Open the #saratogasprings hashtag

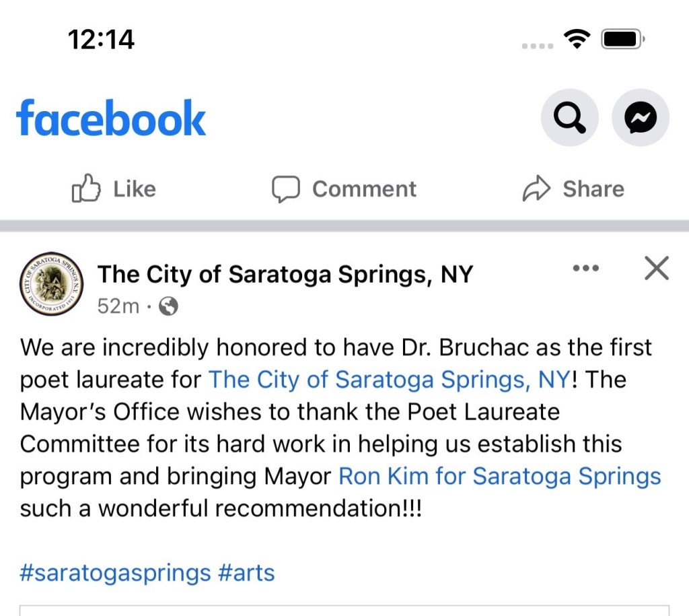(x=115, y=574)
